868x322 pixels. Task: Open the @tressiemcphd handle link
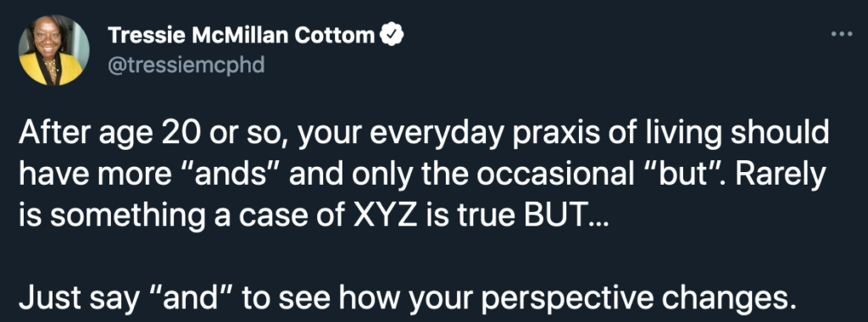[186, 65]
